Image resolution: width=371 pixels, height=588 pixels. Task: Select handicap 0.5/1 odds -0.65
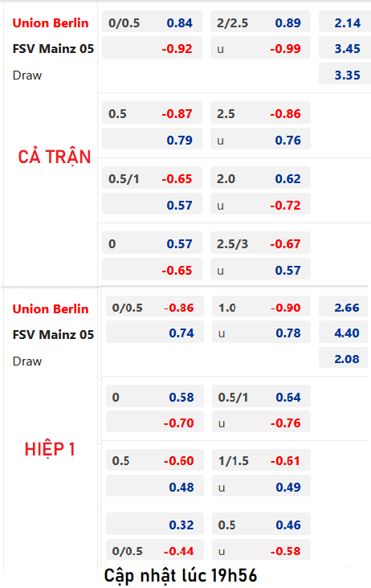tap(152, 178)
